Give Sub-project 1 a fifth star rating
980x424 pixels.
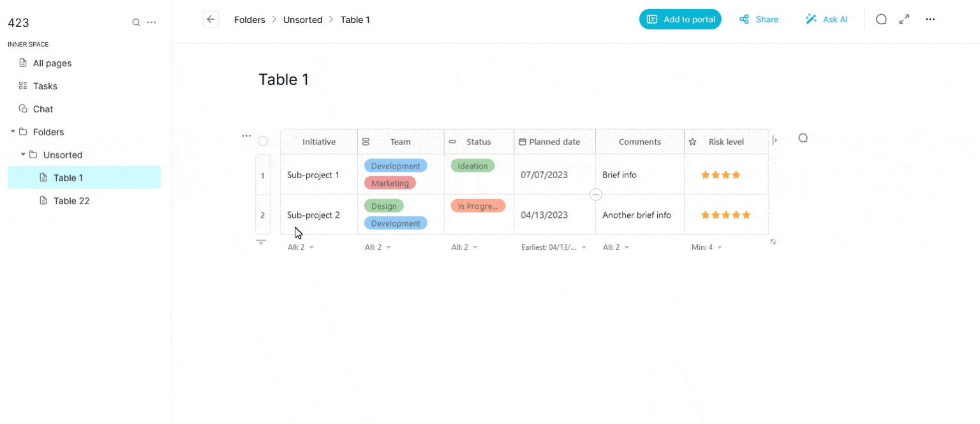746,174
